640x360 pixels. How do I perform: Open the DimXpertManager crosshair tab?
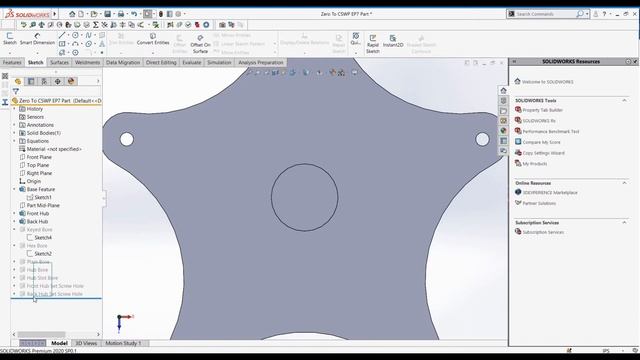coord(58,81)
